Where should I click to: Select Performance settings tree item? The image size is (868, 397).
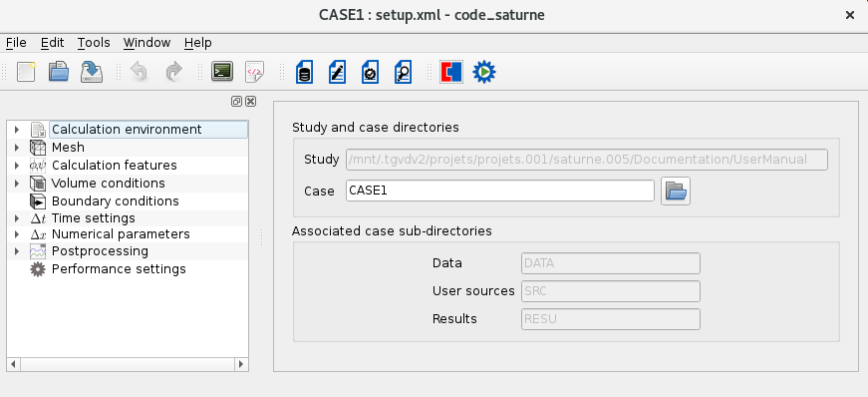click(x=119, y=269)
